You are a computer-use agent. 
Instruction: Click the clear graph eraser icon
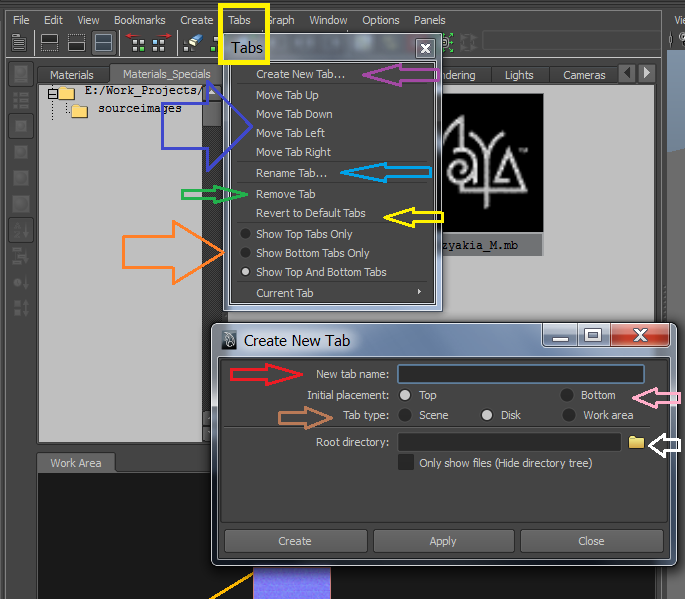pyautogui.click(x=194, y=43)
